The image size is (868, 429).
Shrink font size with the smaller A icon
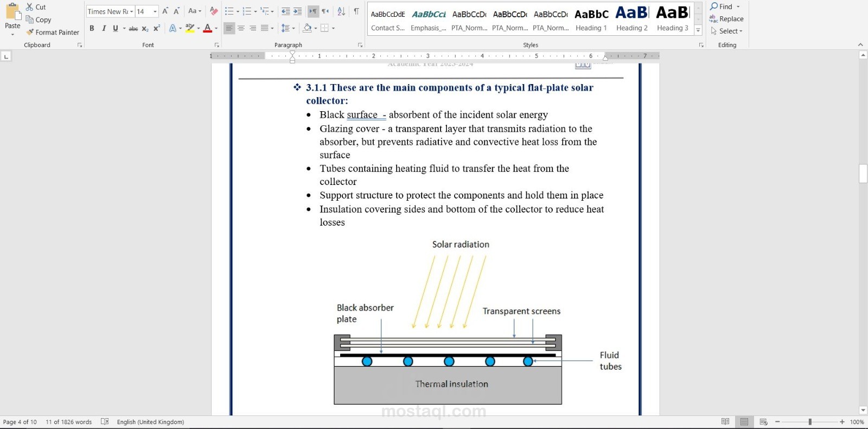(x=176, y=11)
